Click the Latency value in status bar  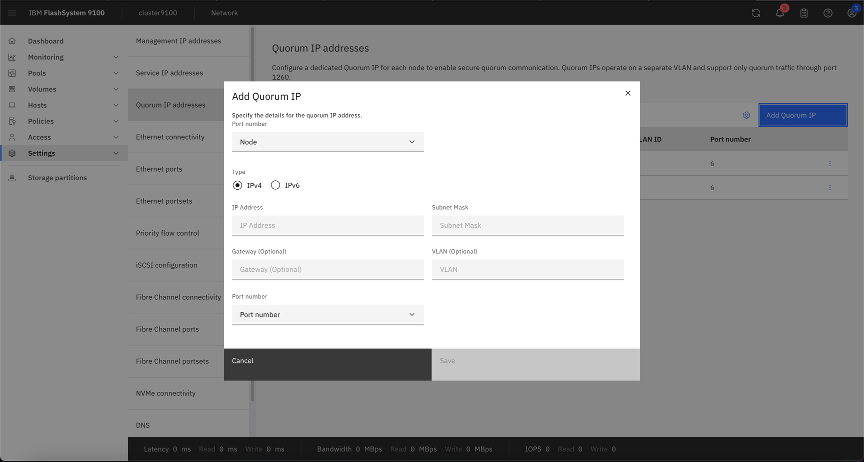[182, 449]
